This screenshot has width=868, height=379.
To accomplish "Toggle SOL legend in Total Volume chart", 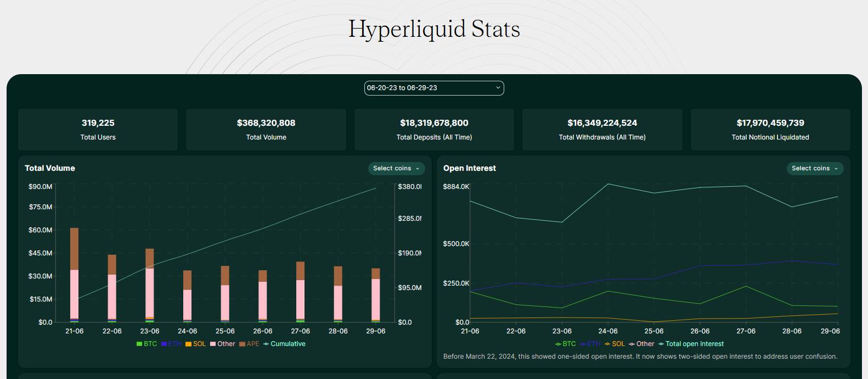I will [x=195, y=344].
